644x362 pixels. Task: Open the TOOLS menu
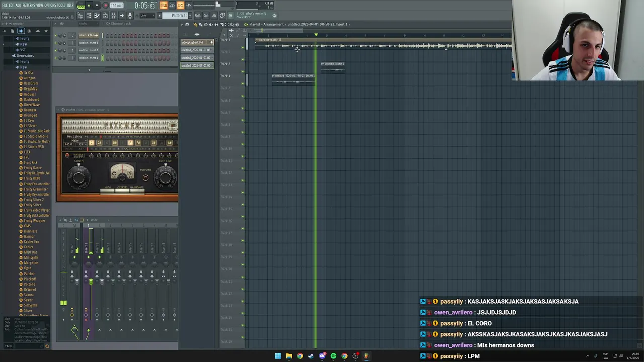(61, 5)
